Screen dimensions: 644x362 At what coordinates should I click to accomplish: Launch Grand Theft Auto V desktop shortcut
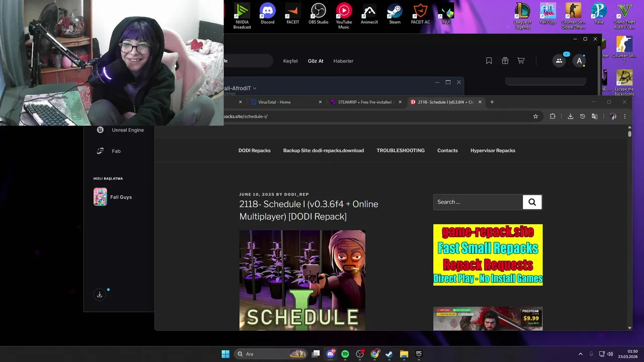pyautogui.click(x=624, y=16)
